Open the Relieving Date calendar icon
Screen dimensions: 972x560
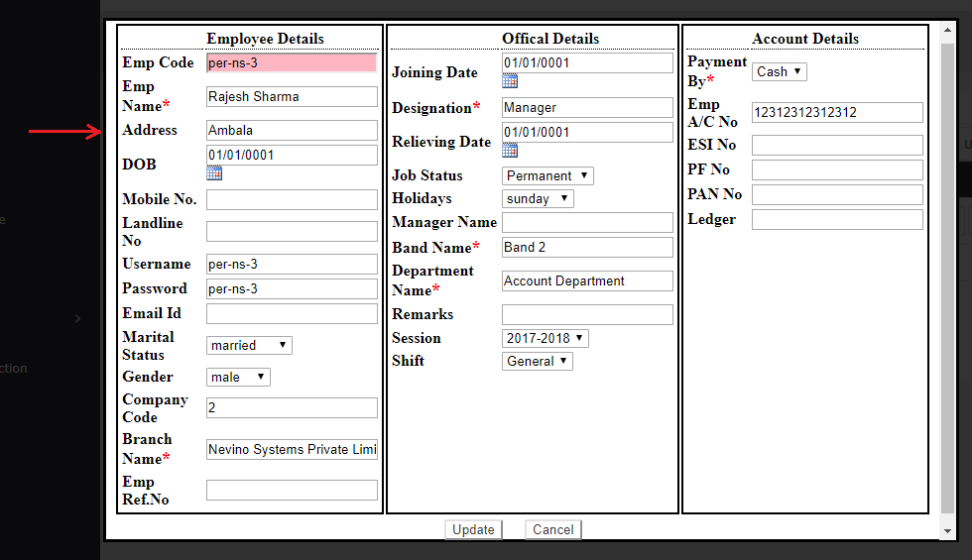point(510,151)
